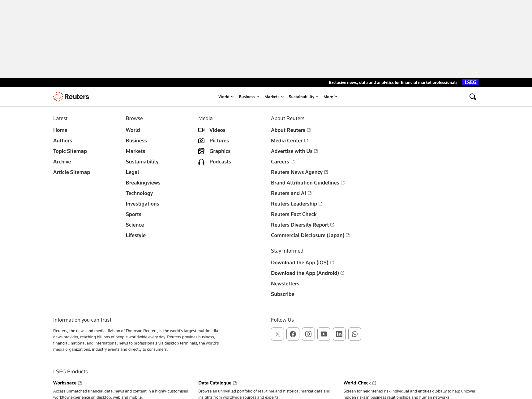Open the WhatsApp social icon
Image resolution: width=532 pixels, height=399 pixels.
pos(355,334)
